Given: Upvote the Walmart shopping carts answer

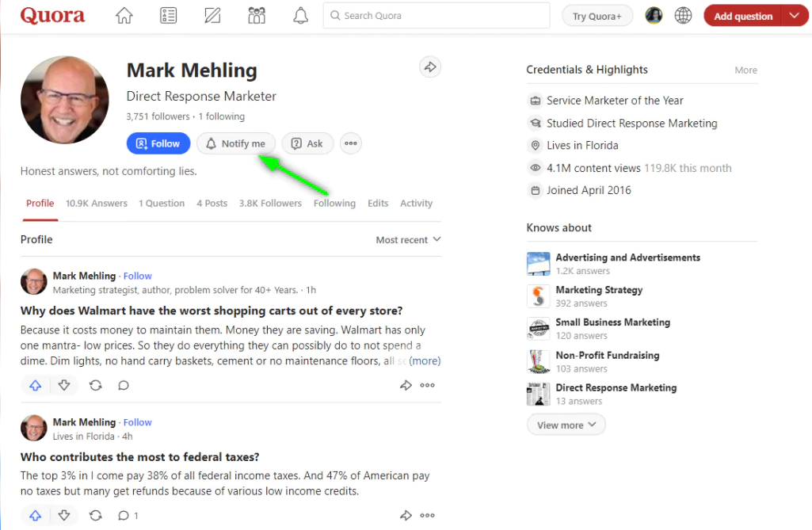Looking at the screenshot, I should [35, 385].
